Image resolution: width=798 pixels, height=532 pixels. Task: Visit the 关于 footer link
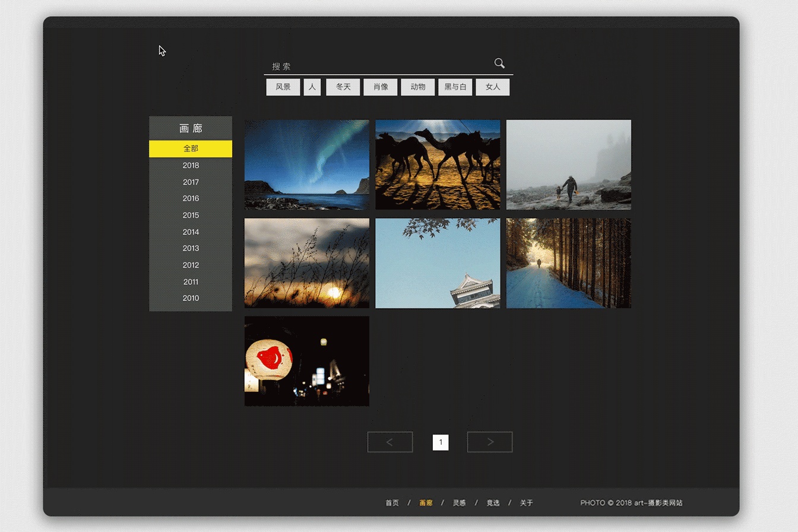[527, 503]
